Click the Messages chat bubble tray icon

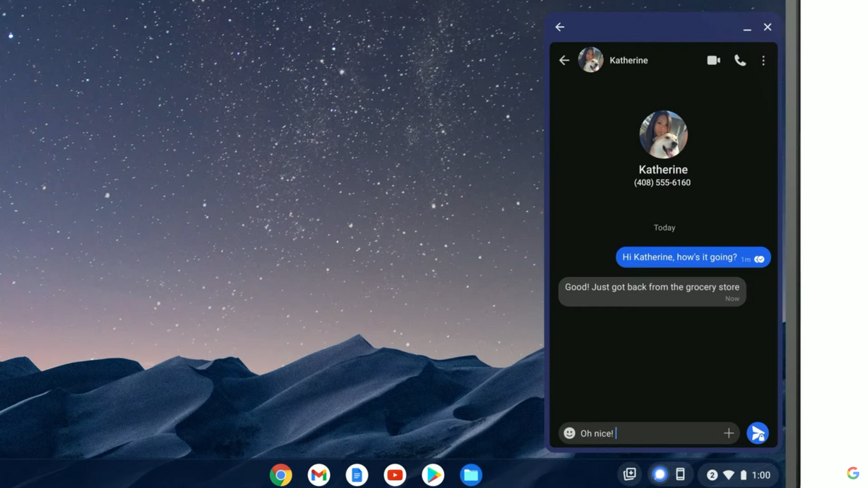(660, 475)
